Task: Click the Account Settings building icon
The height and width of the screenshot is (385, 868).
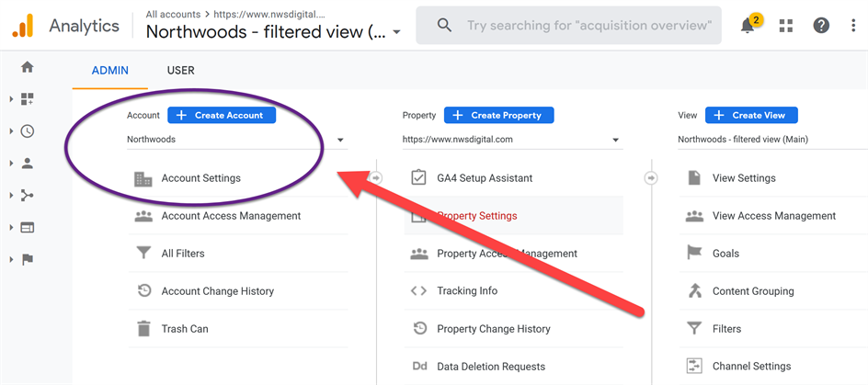Action: pos(143,178)
